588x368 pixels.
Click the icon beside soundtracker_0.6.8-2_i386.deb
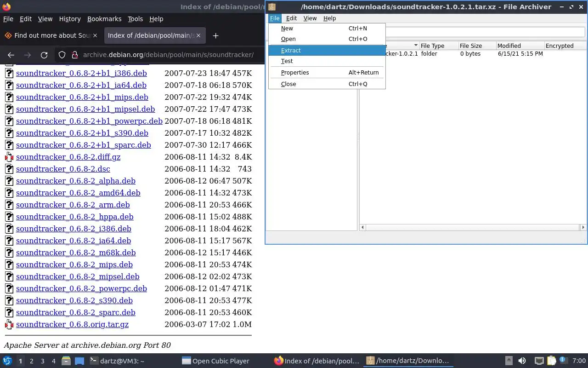(9, 229)
